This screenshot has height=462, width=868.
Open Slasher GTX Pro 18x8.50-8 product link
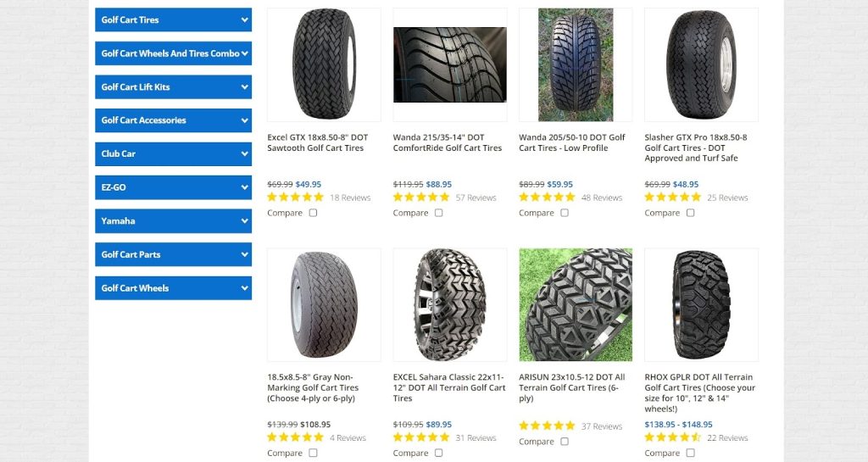[696, 148]
